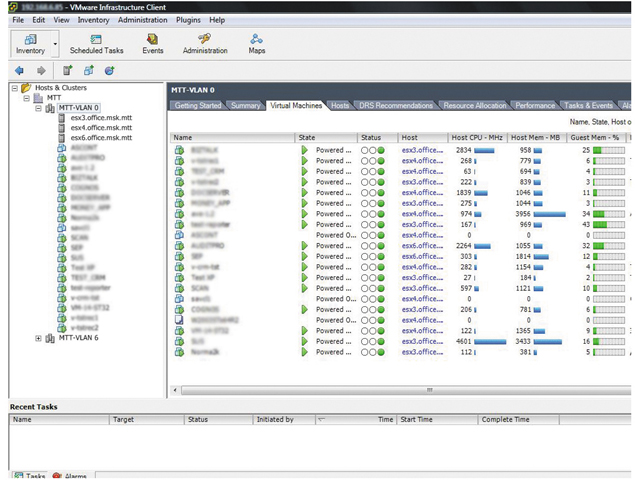Select host esx4.office.msk.mtt in tree
Image resolution: width=640 pixels, height=480 pixels.
point(101,128)
